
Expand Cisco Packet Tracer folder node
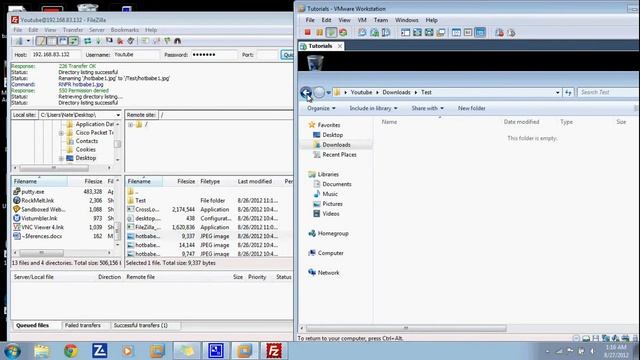[61, 133]
